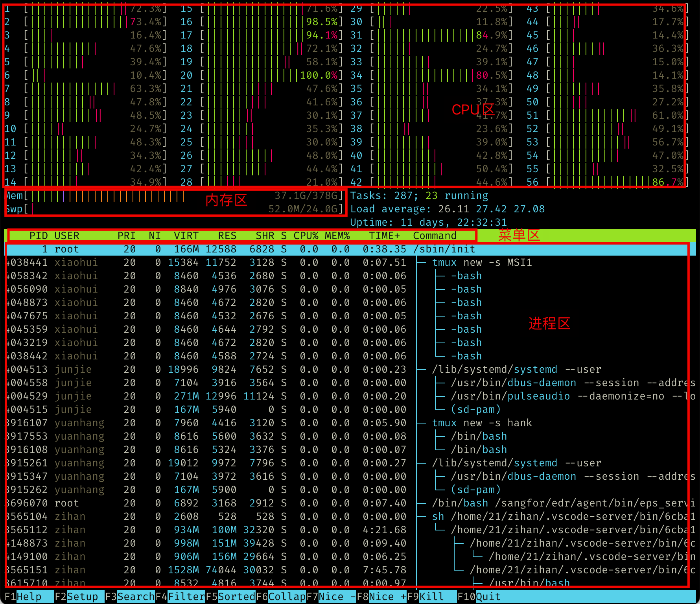Click the Load average readout
The height and width of the screenshot is (604, 700).
click(x=448, y=209)
